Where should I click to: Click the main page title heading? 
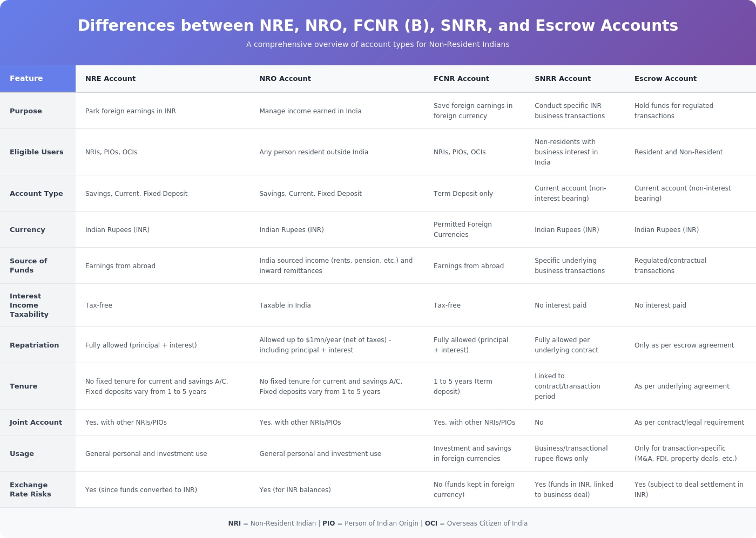tap(378, 26)
